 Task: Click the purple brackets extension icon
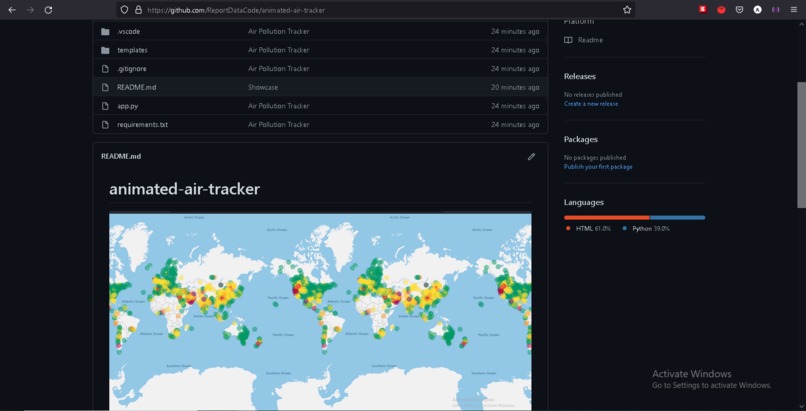point(776,9)
